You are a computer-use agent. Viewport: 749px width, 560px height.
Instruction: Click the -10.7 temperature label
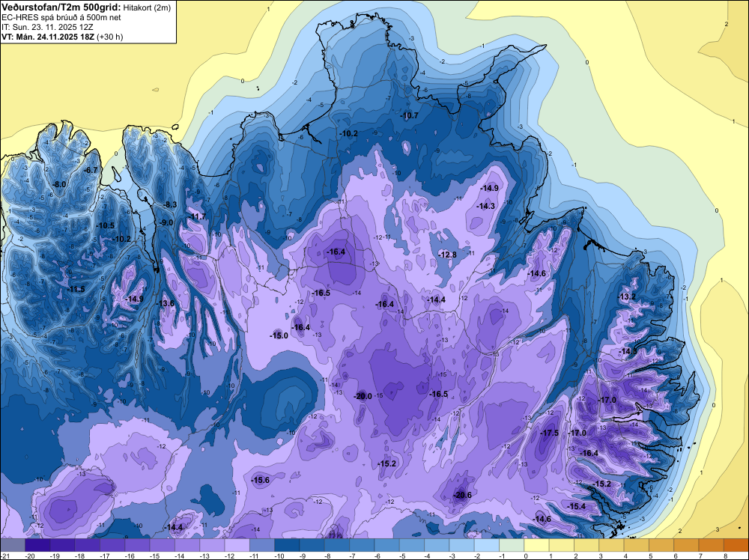click(x=410, y=116)
